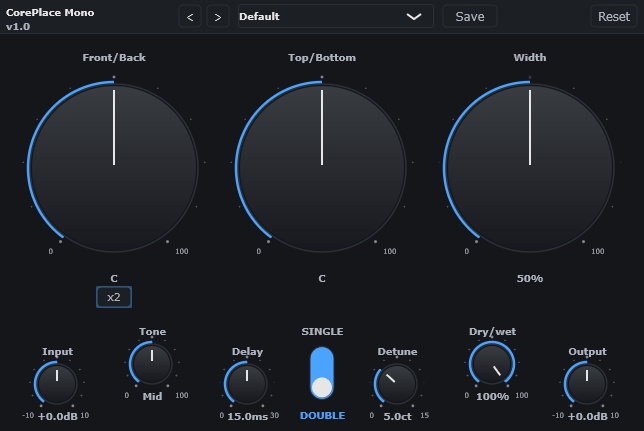Click the Top/Bottom value C
Viewport: 644px width, 431px height.
(x=322, y=279)
